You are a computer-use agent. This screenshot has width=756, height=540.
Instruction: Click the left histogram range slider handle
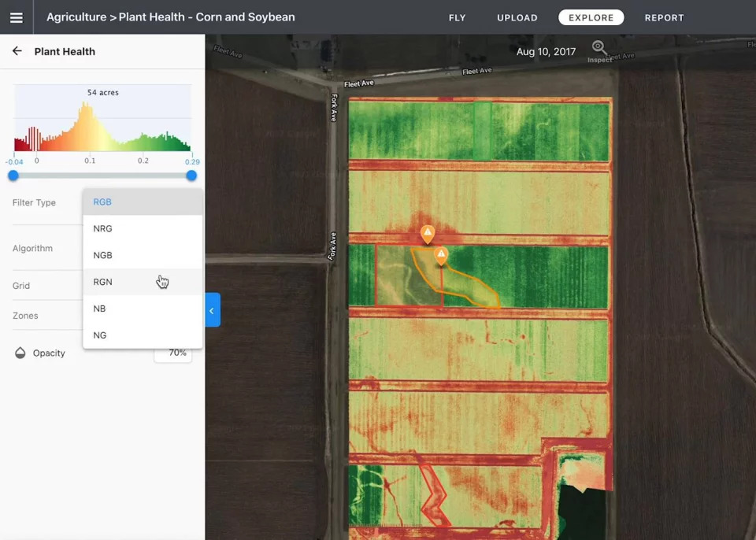pos(13,176)
